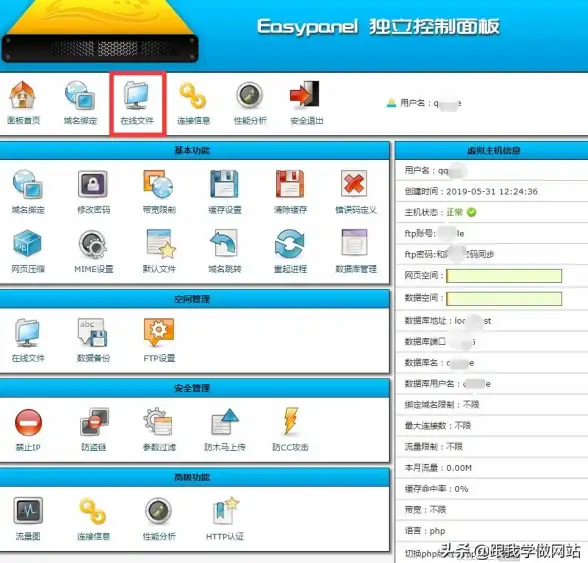This screenshot has height=563, width=588.
Task: Click the 安全管理 section header
Action: [x=194, y=388]
